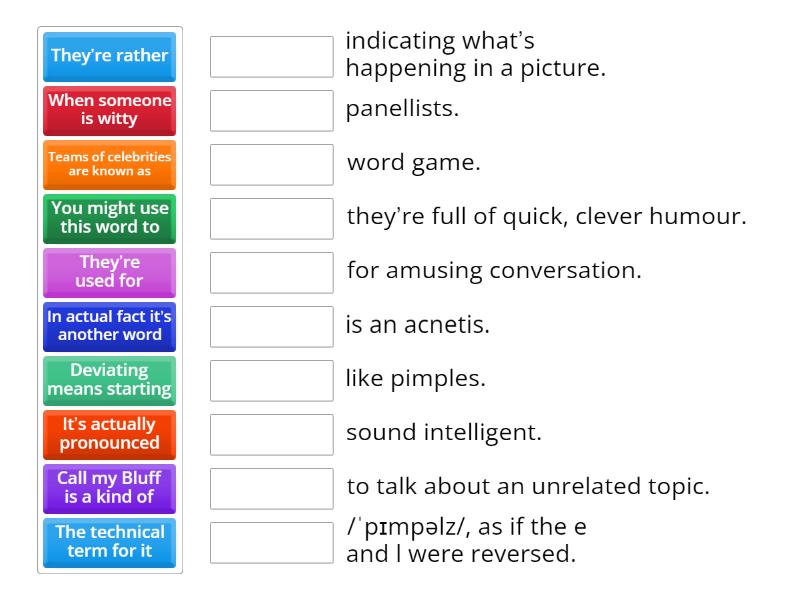
Task: Select the 'The technical term for it' tile
Action: [109, 543]
